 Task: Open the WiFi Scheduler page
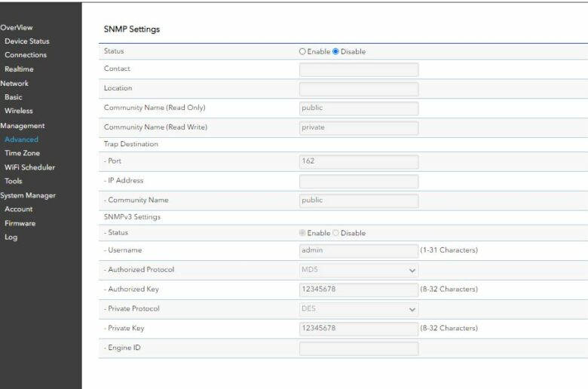pos(29,167)
